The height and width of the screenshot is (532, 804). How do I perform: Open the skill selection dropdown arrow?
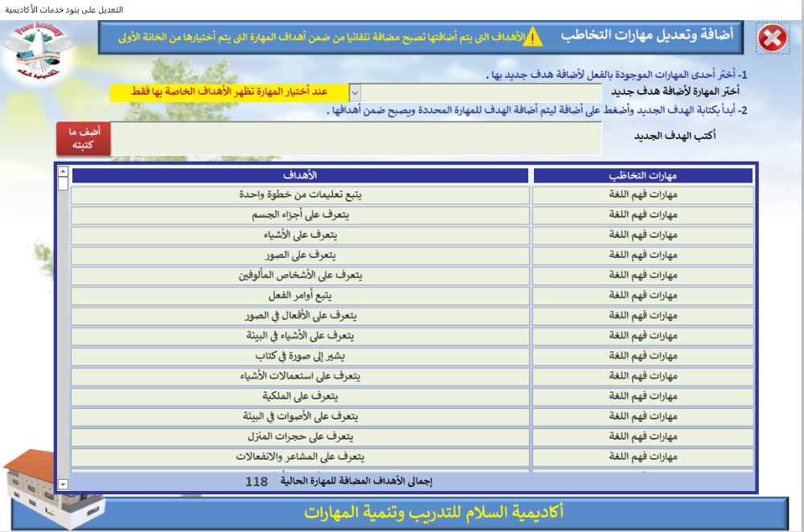(355, 93)
